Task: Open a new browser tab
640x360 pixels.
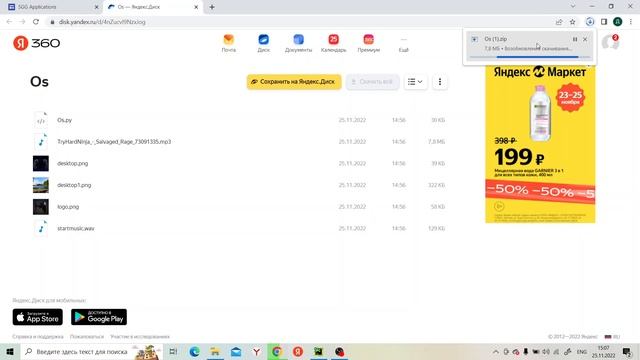Action: [212, 7]
